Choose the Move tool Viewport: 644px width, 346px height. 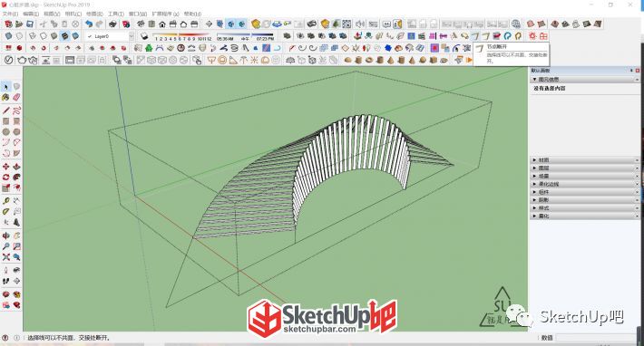(5, 167)
